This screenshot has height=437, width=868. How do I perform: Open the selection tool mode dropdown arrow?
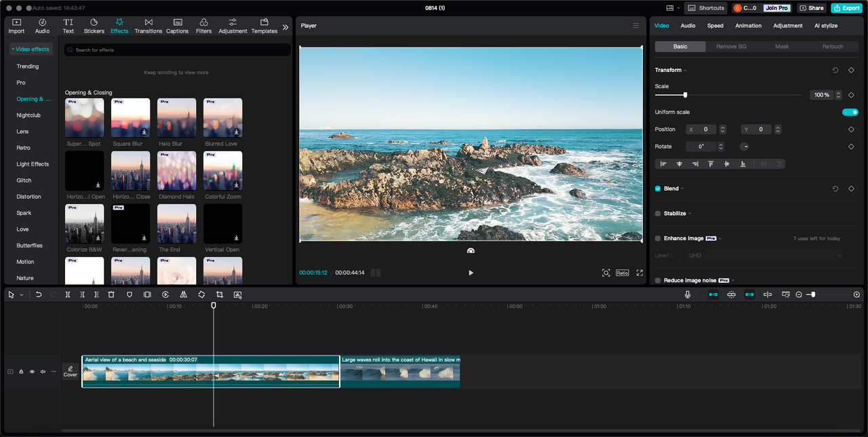pyautogui.click(x=21, y=295)
